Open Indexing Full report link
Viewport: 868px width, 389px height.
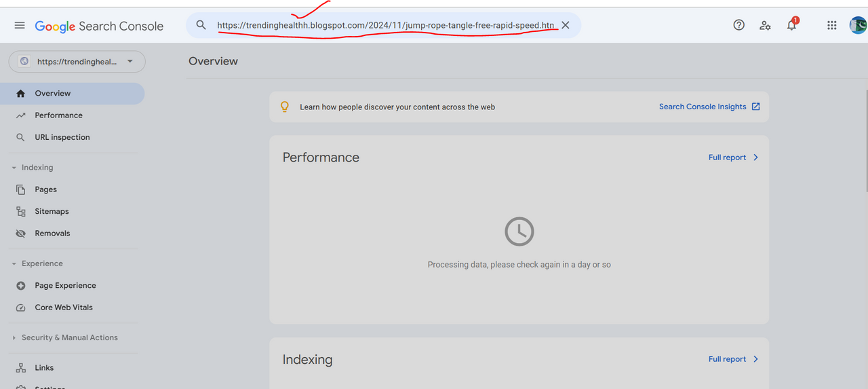coord(734,359)
